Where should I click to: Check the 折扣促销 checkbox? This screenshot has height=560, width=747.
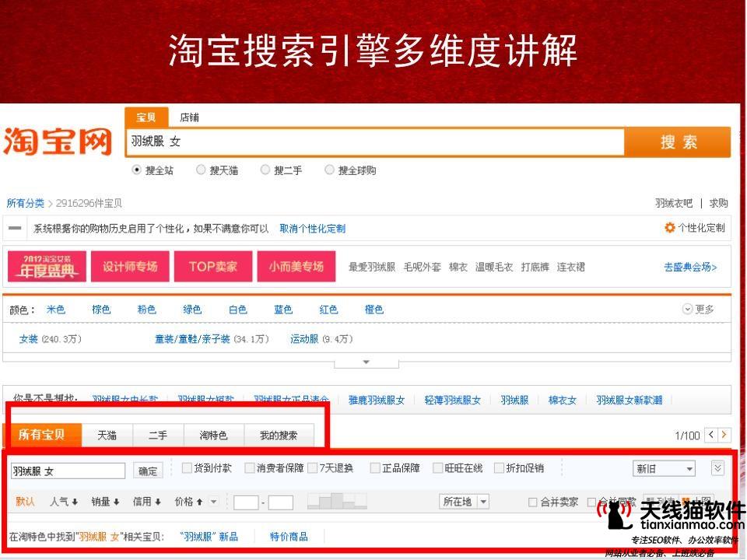[x=499, y=468]
